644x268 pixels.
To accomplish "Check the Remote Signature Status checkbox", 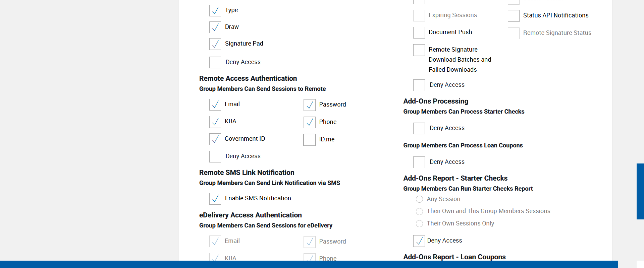I will tap(514, 33).
